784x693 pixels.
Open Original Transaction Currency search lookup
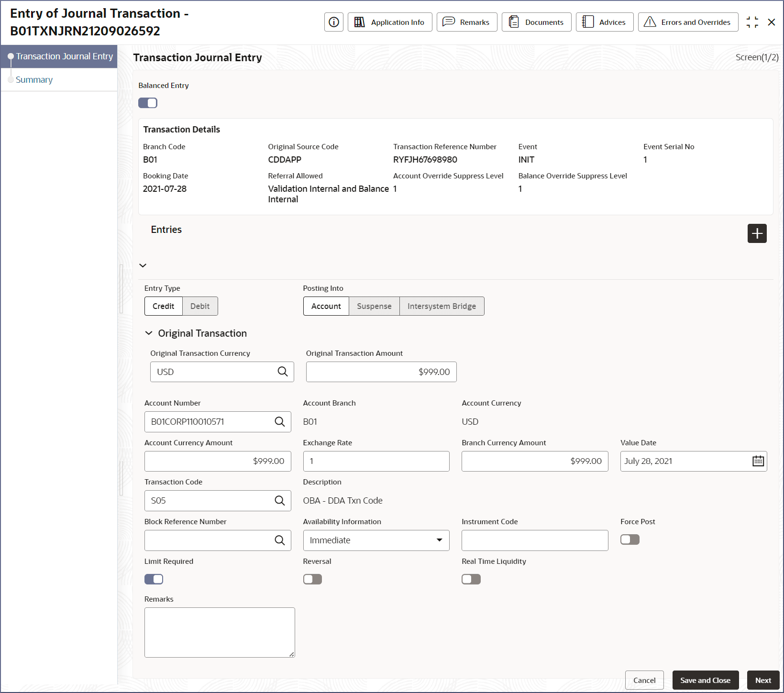click(x=283, y=372)
